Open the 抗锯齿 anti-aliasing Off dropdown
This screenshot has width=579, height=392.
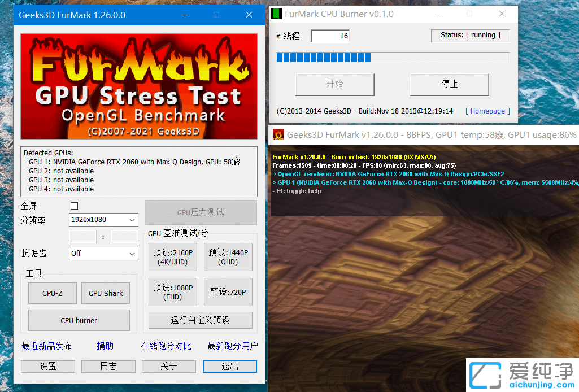click(x=103, y=254)
